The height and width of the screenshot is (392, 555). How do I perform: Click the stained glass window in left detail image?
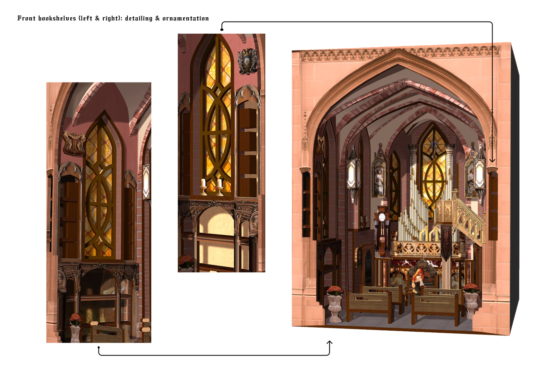coord(99,191)
